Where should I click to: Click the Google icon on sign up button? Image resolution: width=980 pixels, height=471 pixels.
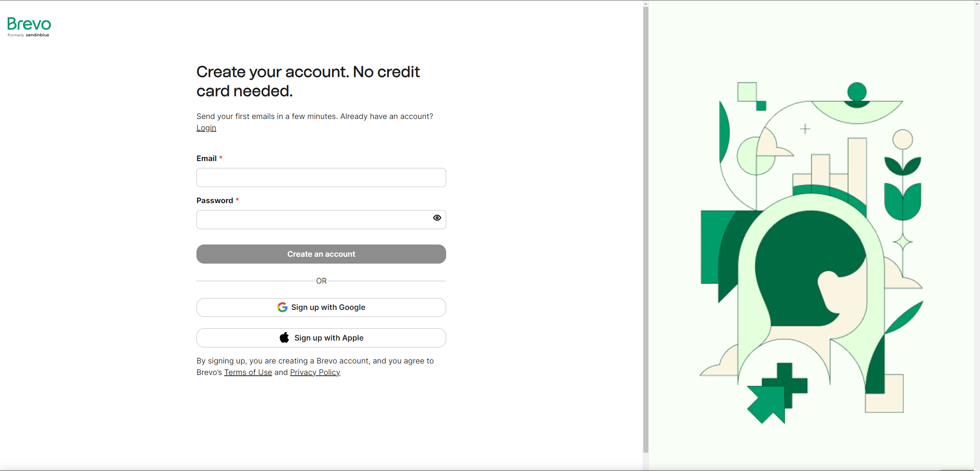click(x=282, y=307)
